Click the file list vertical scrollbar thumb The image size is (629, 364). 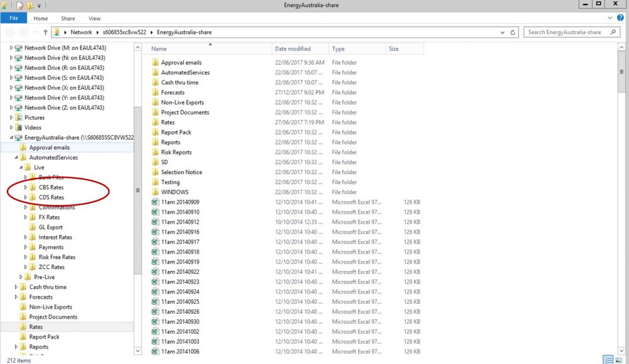click(621, 72)
